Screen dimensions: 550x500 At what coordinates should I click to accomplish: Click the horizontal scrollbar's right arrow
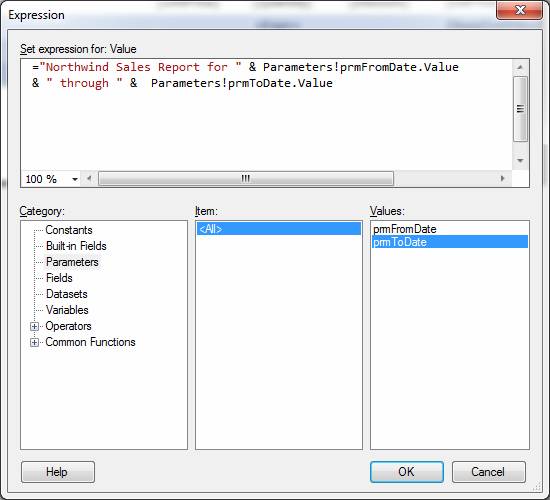coord(502,179)
